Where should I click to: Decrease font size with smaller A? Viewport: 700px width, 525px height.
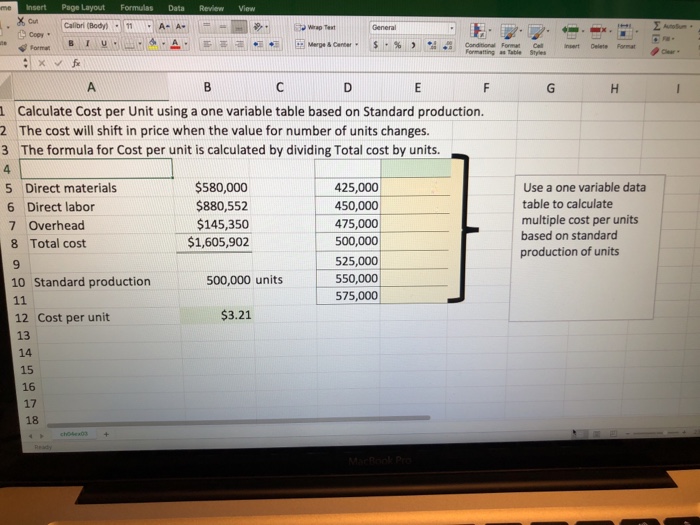[180, 27]
